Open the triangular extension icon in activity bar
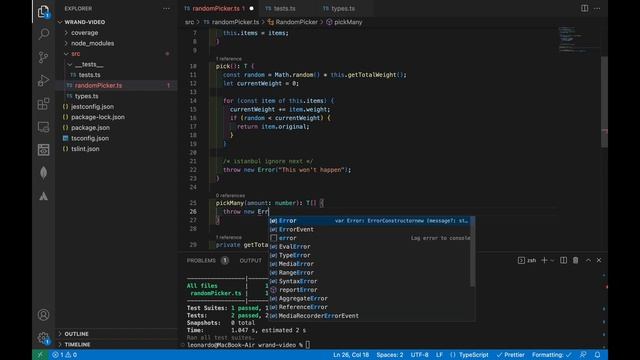This screenshot has width=640, height=360. click(x=43, y=196)
